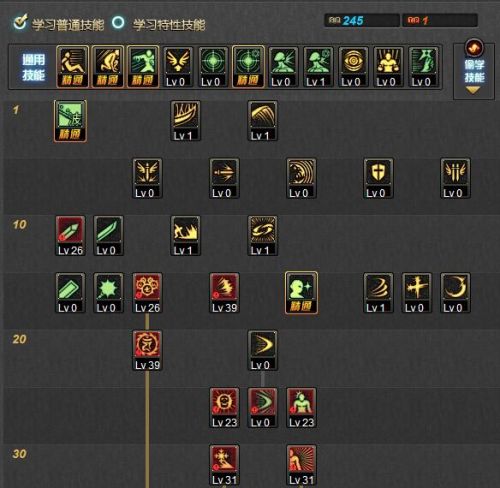Select the red sword skill Lv 26
This screenshot has height=488, width=500.
pos(70,236)
